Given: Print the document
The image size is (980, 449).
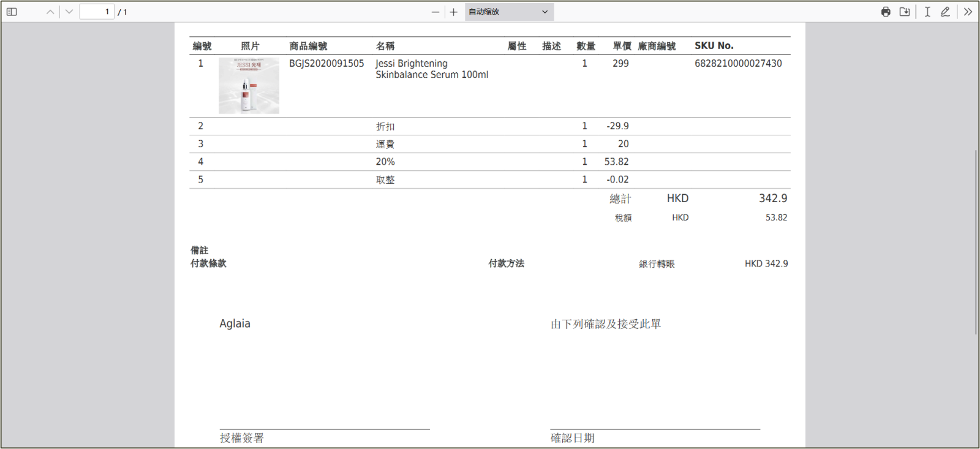Looking at the screenshot, I should tap(886, 12).
